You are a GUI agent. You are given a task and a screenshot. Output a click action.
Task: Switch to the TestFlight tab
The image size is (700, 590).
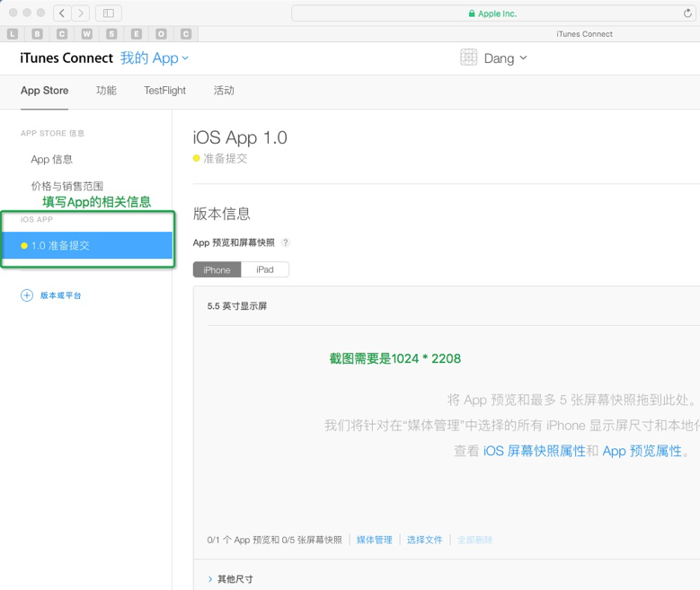coord(164,91)
